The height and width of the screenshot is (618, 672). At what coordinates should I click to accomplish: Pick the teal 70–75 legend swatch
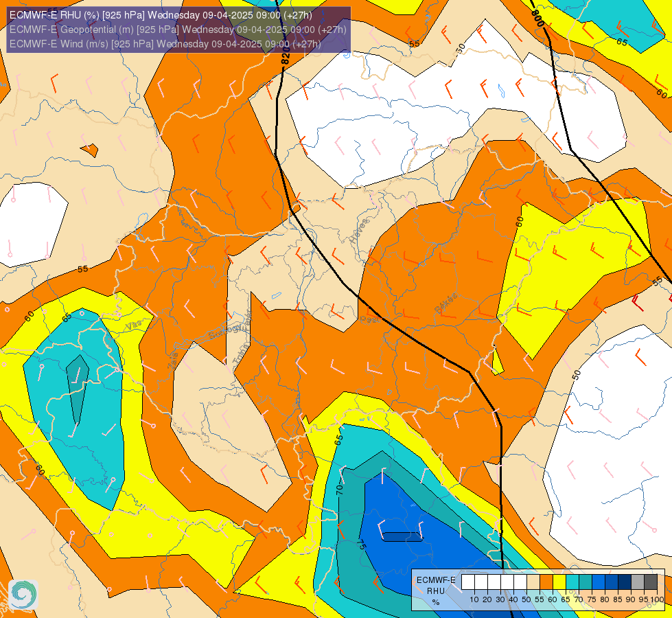(586, 582)
